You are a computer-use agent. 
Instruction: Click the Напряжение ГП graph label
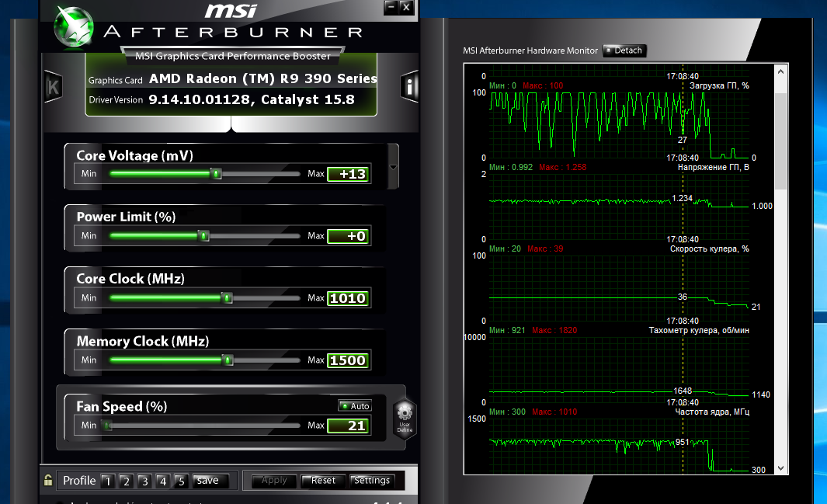click(x=713, y=167)
